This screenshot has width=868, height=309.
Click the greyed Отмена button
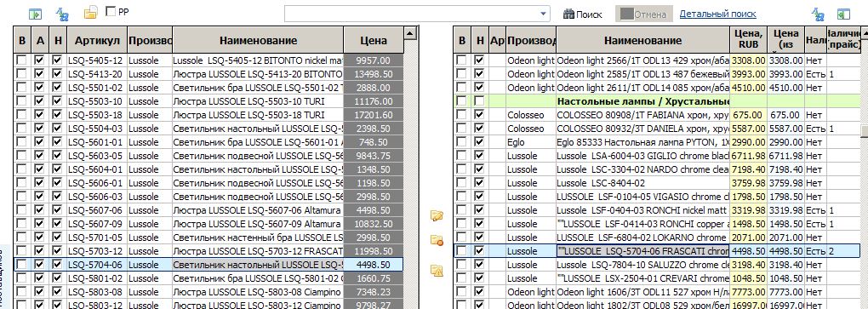(644, 14)
